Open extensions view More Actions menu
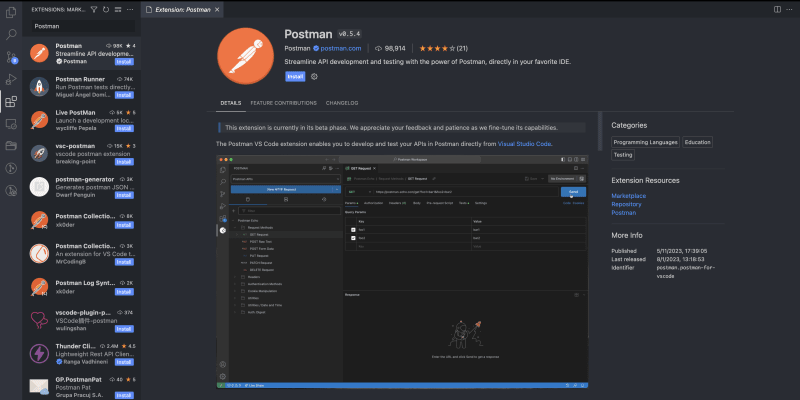 click(x=130, y=9)
